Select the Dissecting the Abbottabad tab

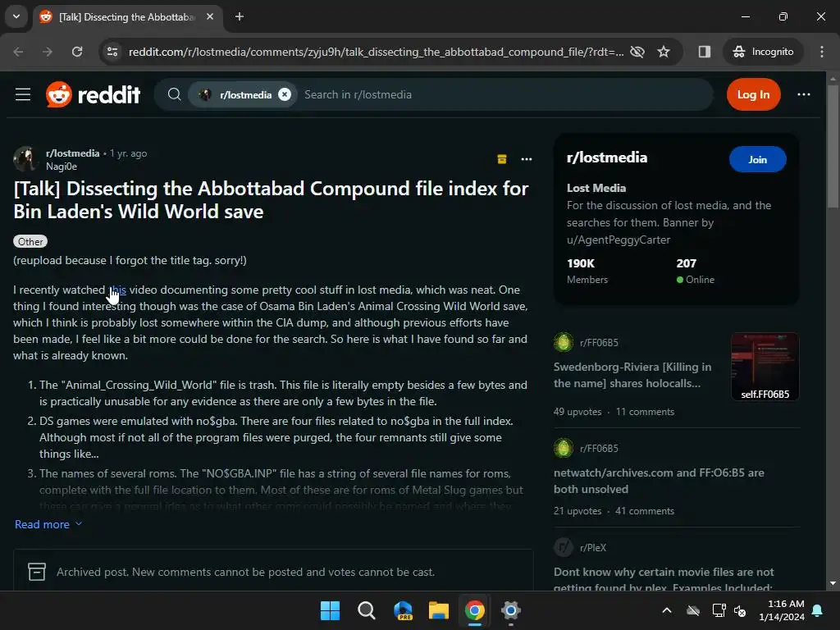(x=126, y=17)
